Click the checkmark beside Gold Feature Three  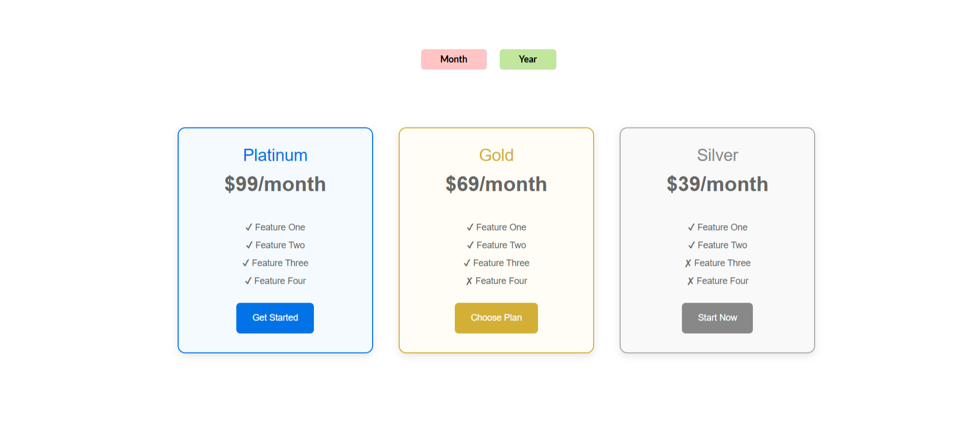click(x=467, y=263)
